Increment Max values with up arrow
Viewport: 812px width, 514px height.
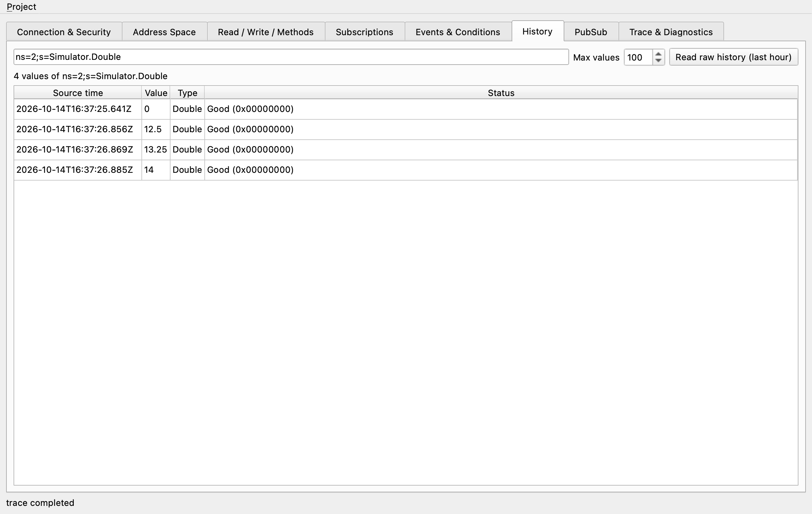[x=658, y=54]
